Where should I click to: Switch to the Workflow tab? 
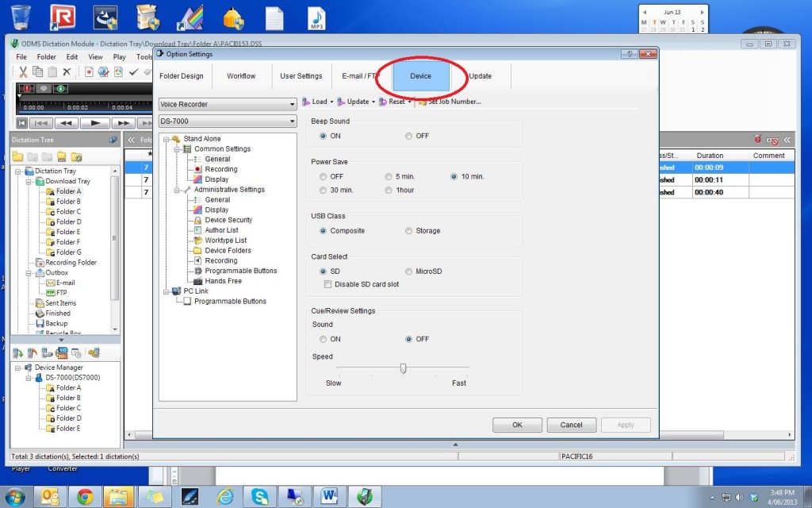[241, 75]
